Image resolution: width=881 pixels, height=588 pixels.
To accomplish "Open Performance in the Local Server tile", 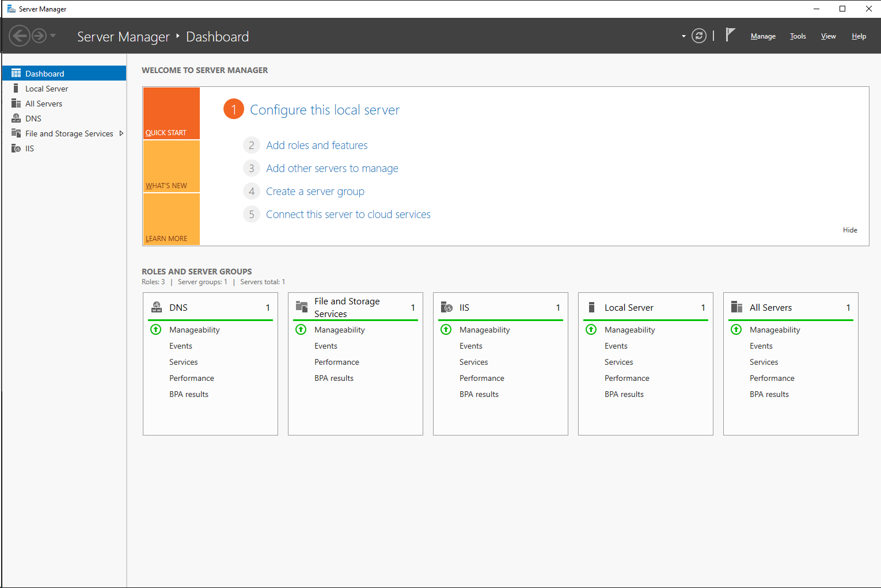I will click(x=627, y=378).
